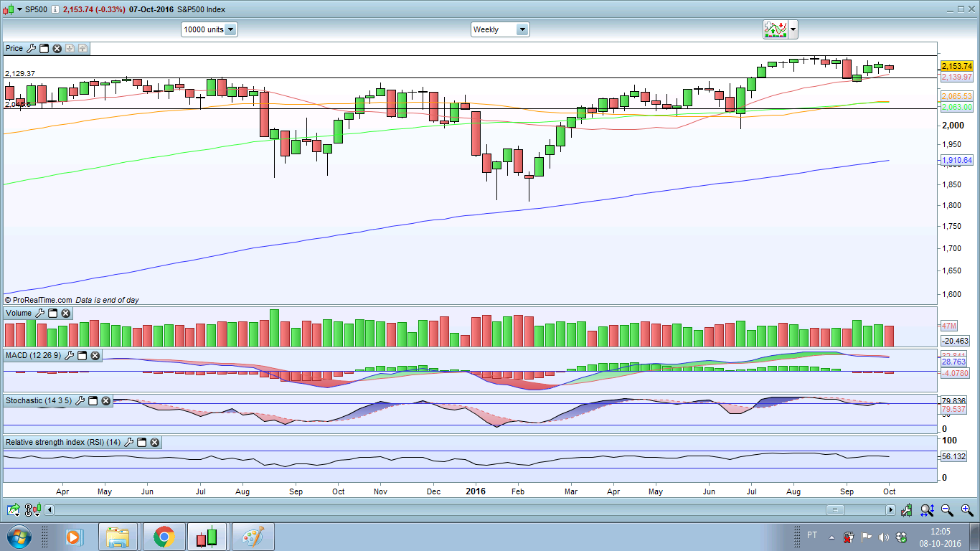Maximize the Volume panel
Image resolution: width=980 pixels, height=551 pixels.
tap(52, 313)
